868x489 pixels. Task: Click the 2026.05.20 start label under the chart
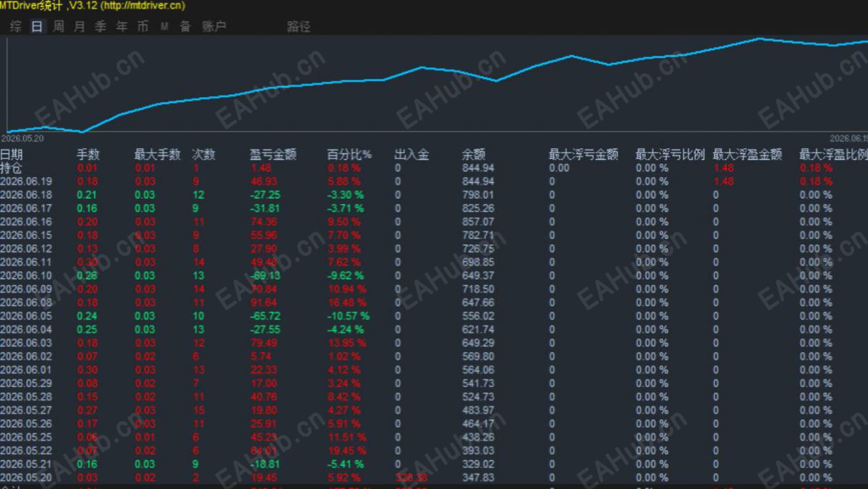pos(22,138)
